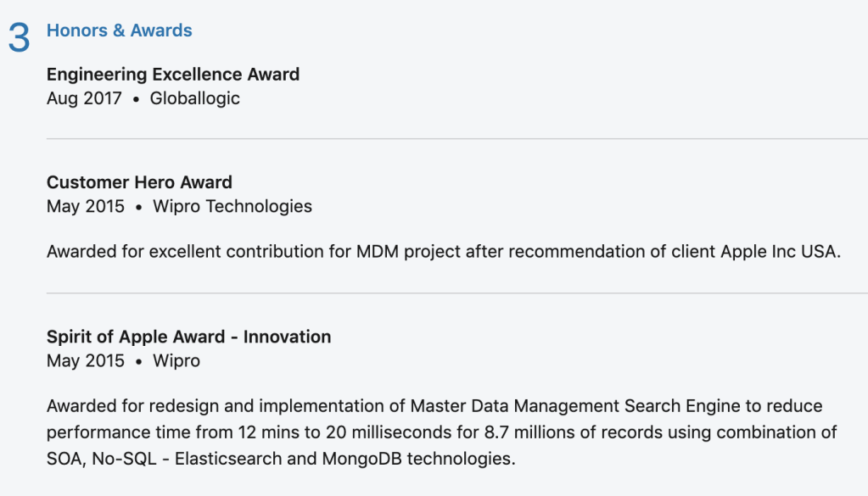Image resolution: width=868 pixels, height=496 pixels.
Task: Select the Customer Hero Award title
Action: click(139, 182)
